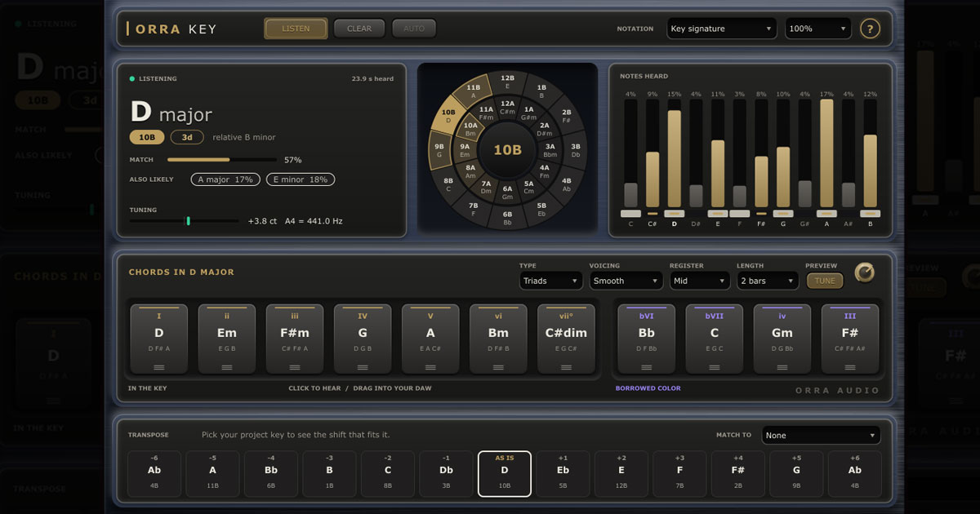Select the 11B A segment on the wheel
Viewport: 980px width, 514px height.
pyautogui.click(x=474, y=90)
